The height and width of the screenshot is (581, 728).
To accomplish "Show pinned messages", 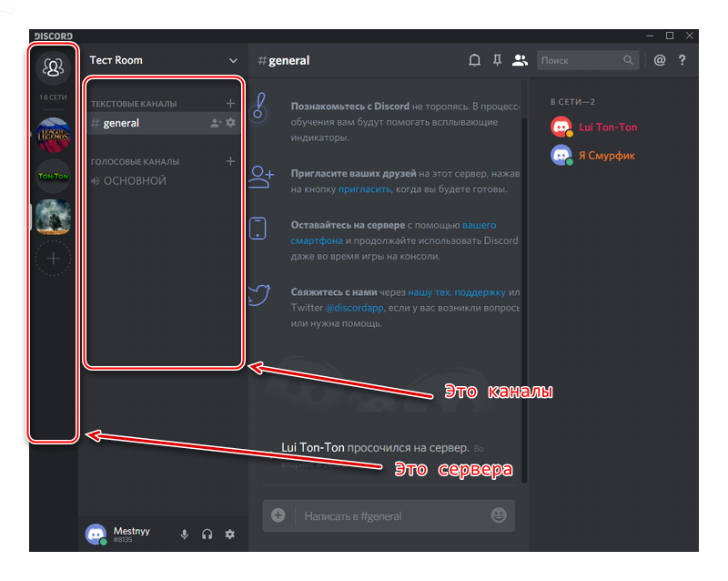I will coord(497,60).
